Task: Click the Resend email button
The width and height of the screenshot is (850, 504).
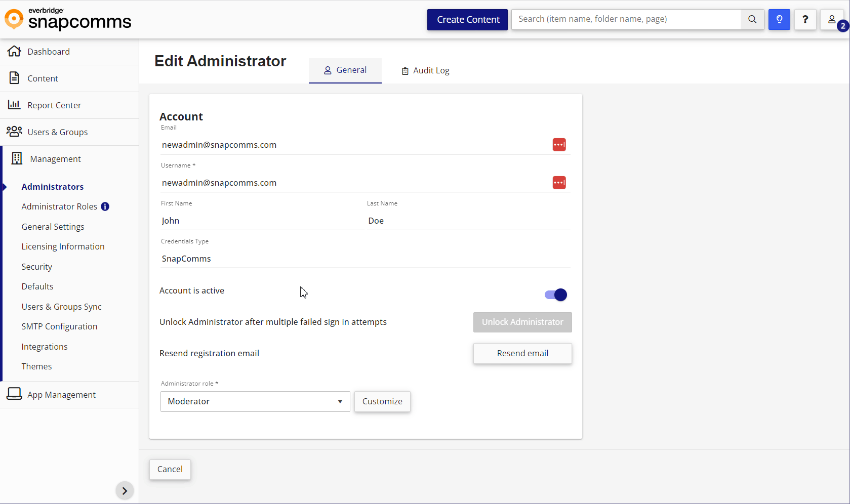Action: [x=522, y=354]
